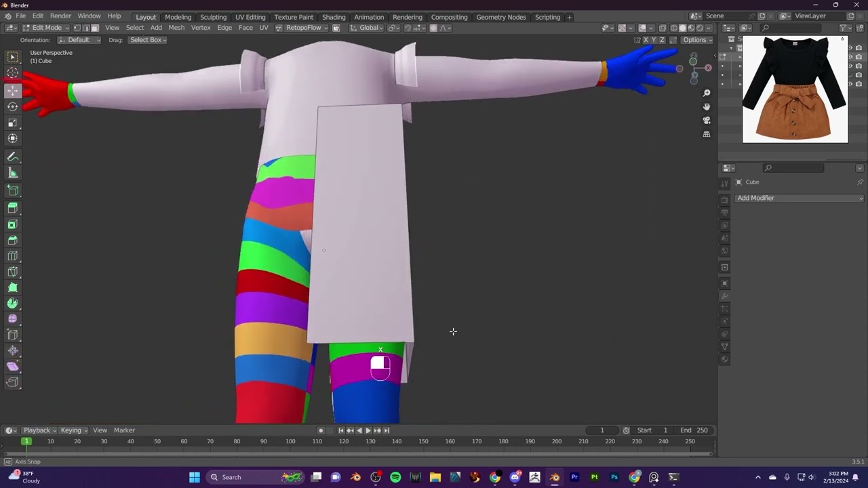Switch to solid viewport shading
The height and width of the screenshot is (488, 868).
tap(683, 28)
